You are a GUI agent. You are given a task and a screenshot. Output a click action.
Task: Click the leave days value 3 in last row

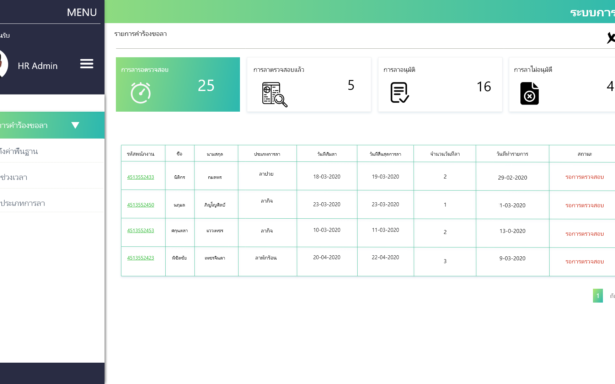tap(445, 261)
